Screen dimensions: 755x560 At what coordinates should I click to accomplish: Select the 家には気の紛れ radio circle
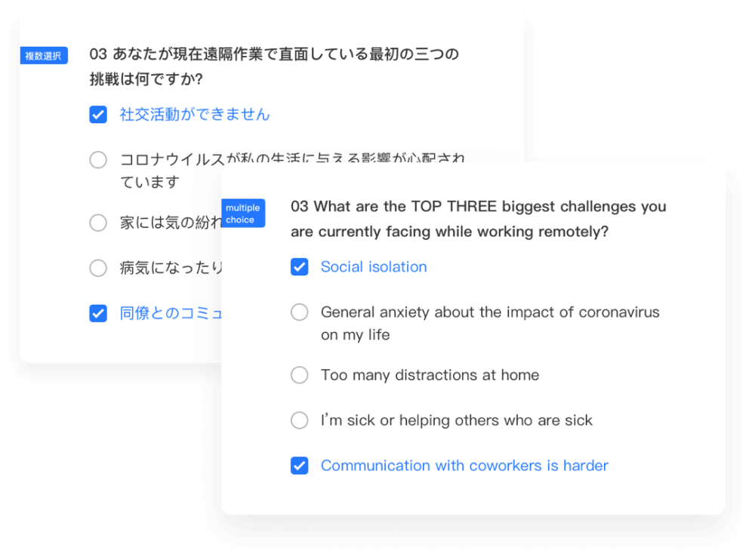point(98,223)
